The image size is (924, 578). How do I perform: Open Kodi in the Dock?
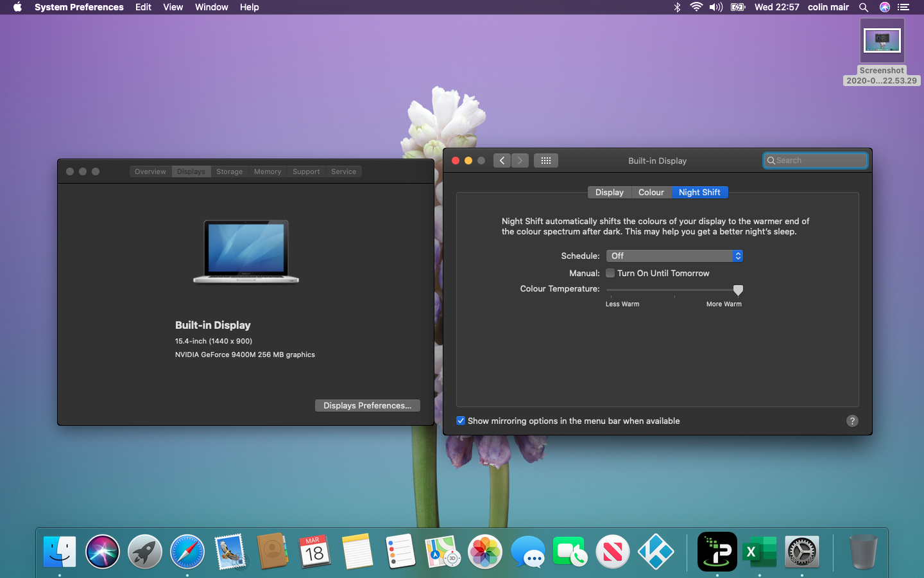[x=655, y=552]
